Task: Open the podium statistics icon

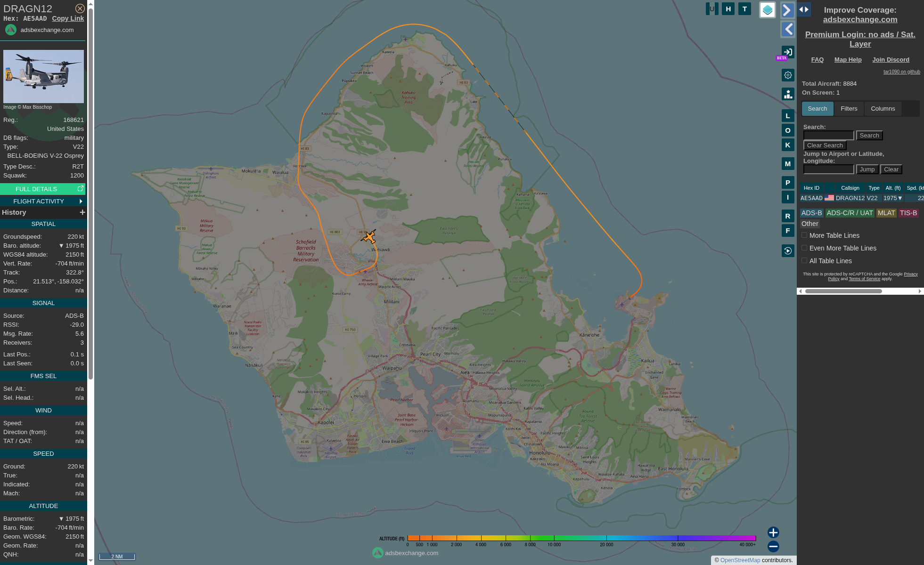Action: 788,94
